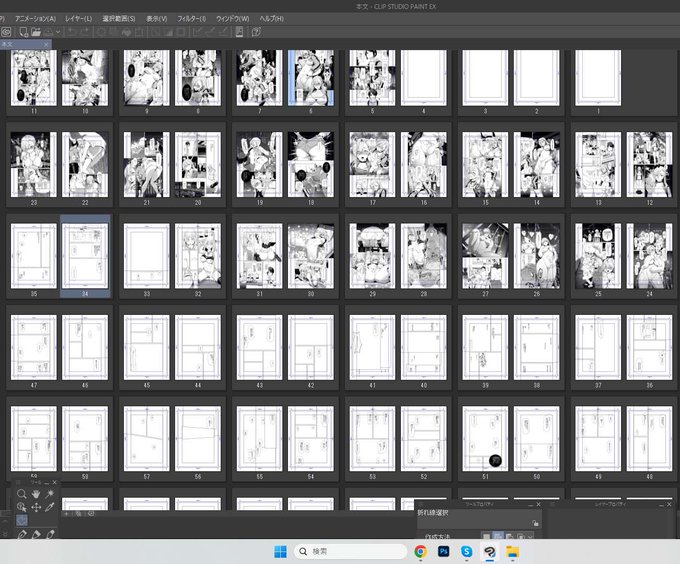Expand the 作成方法 dropdown arrow
This screenshot has width=680, height=564.
pyautogui.click(x=530, y=537)
